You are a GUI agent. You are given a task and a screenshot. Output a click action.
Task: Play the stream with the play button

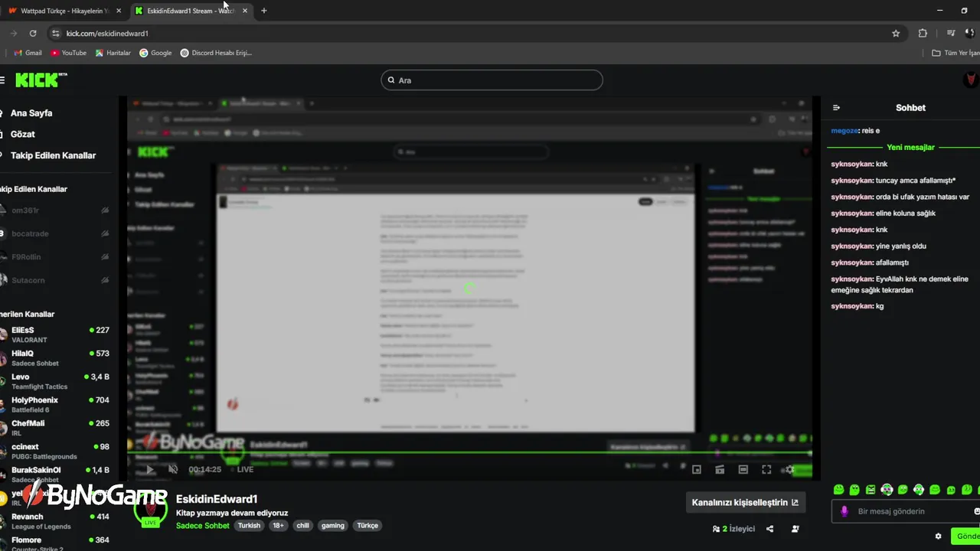[150, 469]
